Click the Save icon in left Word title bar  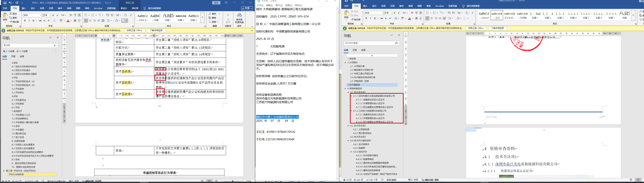(x=5, y=3)
